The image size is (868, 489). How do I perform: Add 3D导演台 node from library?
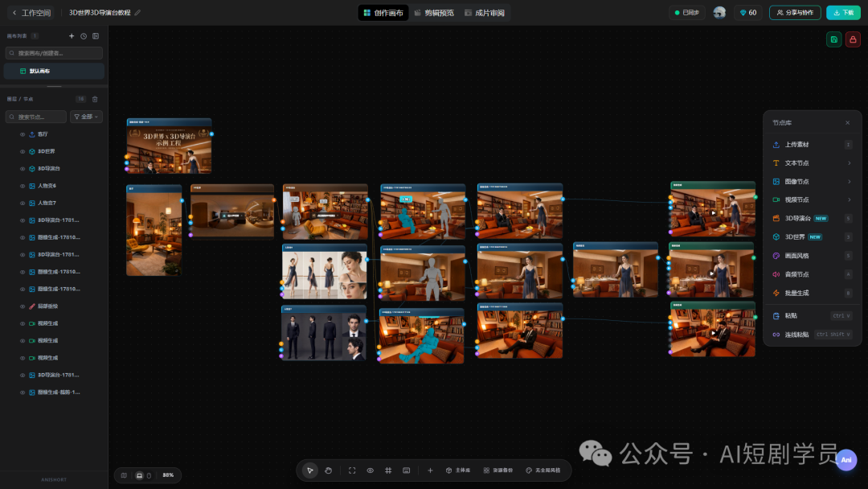pyautogui.click(x=812, y=218)
